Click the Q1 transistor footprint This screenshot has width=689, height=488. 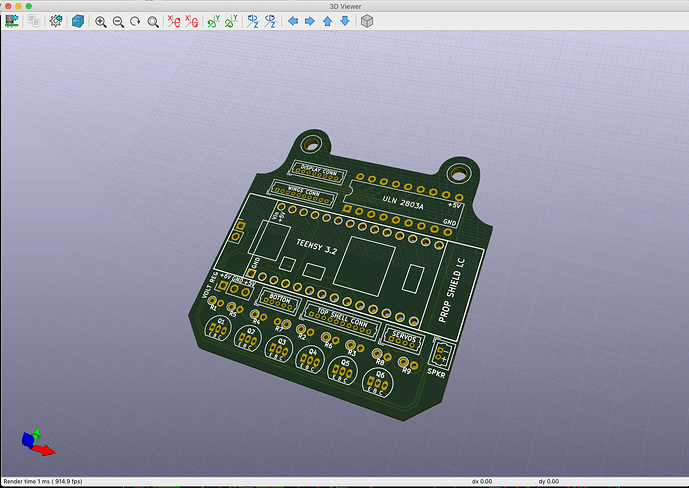218,328
